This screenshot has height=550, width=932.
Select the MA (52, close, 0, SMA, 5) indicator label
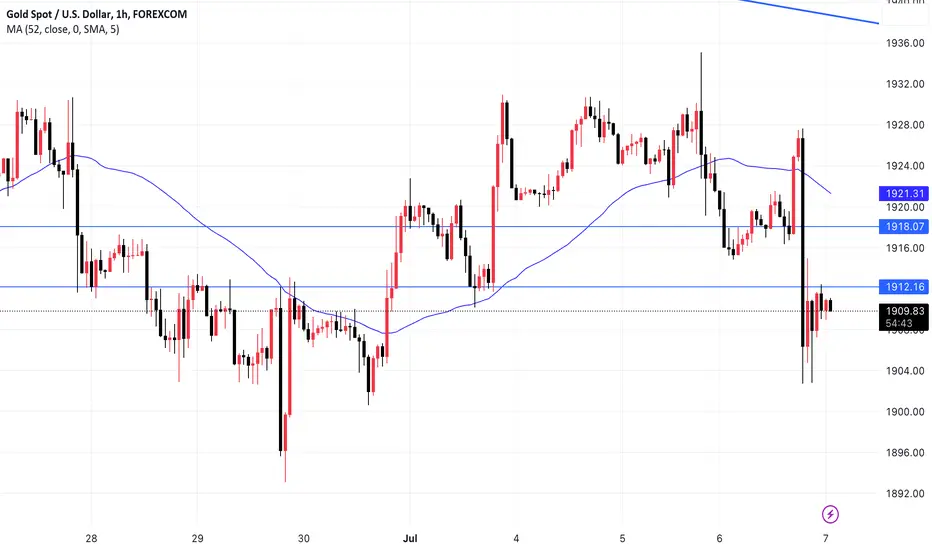point(62,29)
